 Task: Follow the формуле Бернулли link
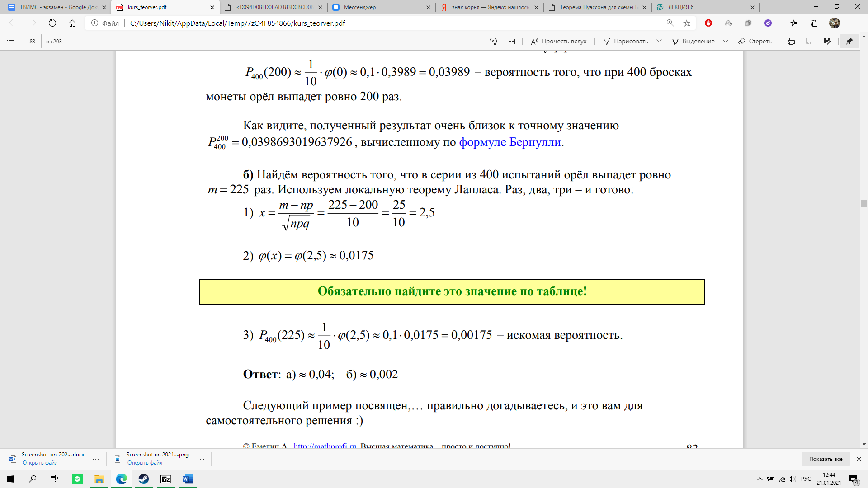(510, 142)
